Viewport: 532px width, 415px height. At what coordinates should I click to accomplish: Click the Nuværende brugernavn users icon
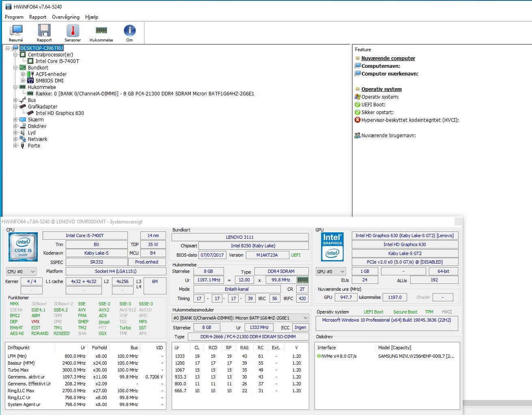point(358,135)
